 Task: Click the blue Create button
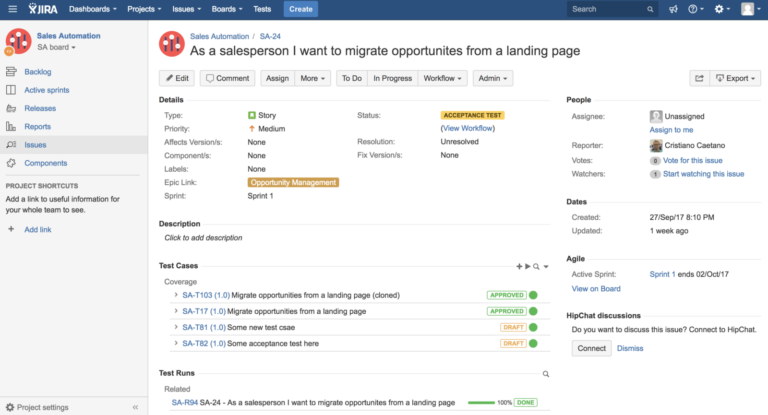299,9
